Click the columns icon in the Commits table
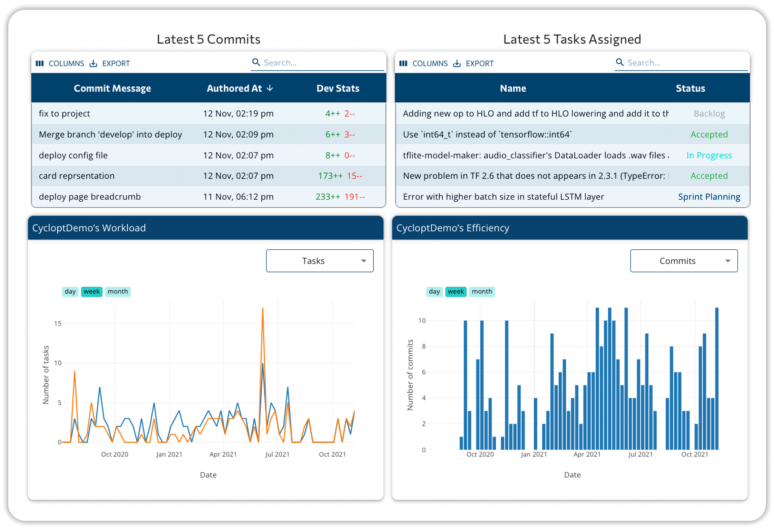The width and height of the screenshot is (774, 532). (x=40, y=63)
